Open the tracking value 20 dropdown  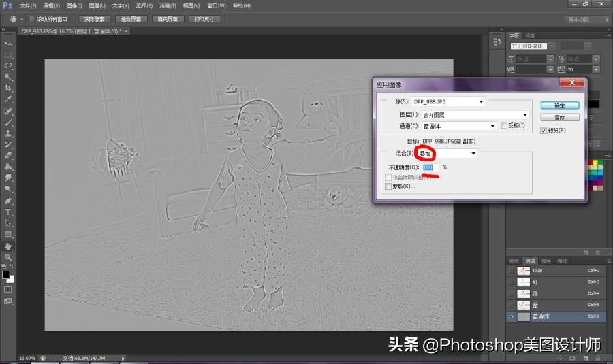point(596,70)
